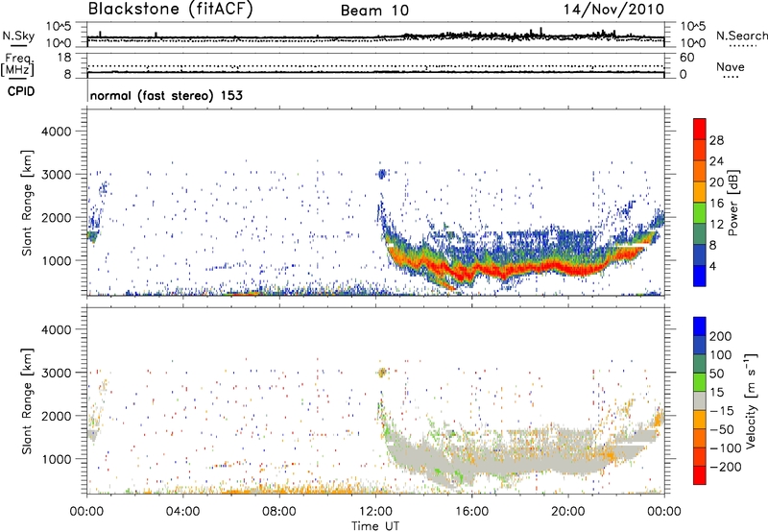This screenshot has height=532, width=768.
Task: Click the '28' power scale value
Action: click(x=716, y=140)
